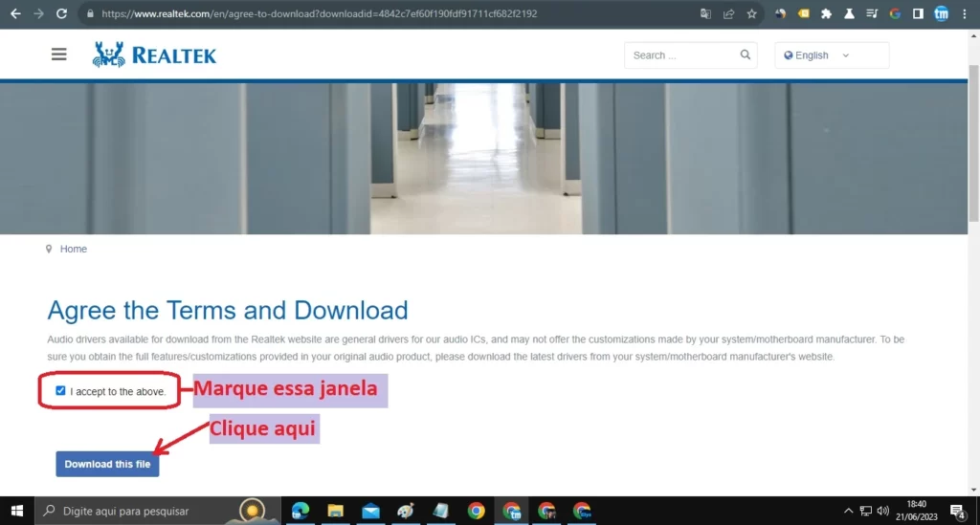Open Microsoft Edge from the taskbar
The width and height of the screenshot is (980, 525).
(301, 511)
